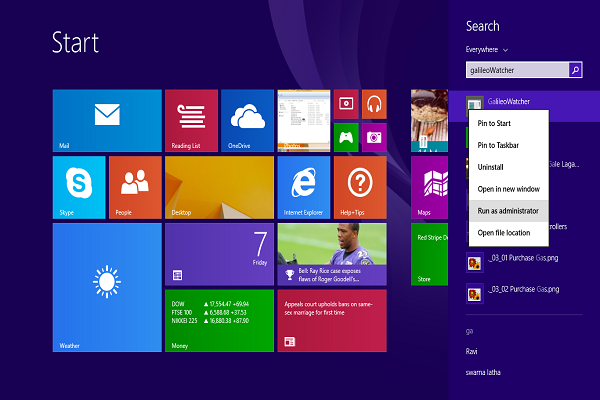Open the Mail tile
600x400 pixels.
[107, 121]
